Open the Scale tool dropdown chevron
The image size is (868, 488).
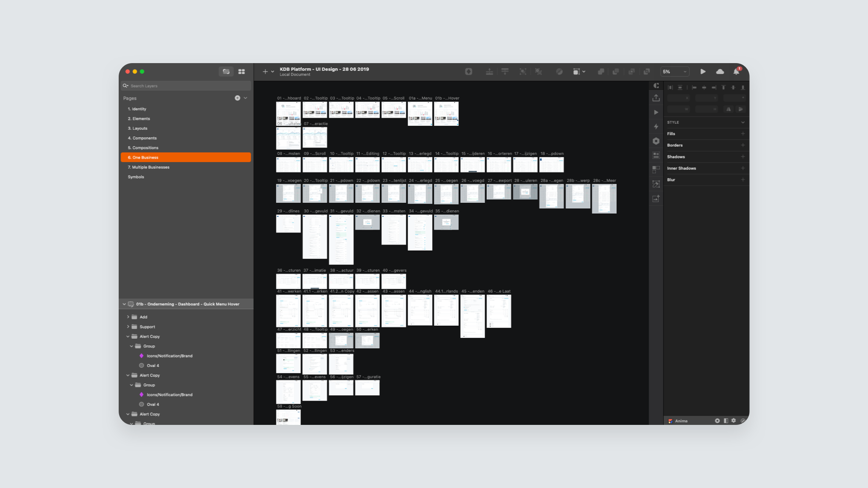(x=584, y=72)
